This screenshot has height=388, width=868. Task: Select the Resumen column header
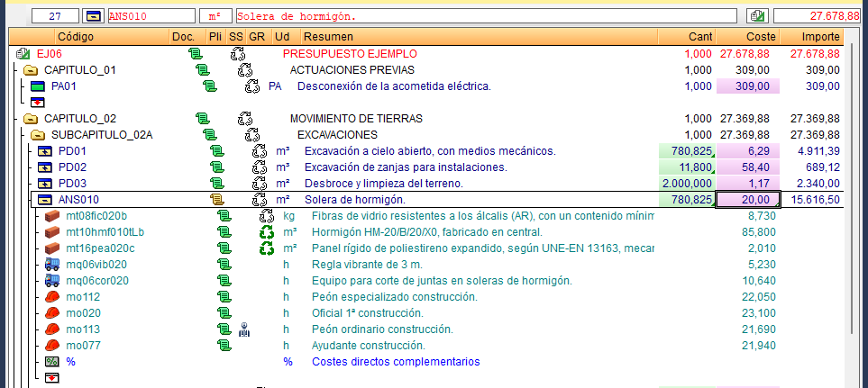[x=479, y=37]
